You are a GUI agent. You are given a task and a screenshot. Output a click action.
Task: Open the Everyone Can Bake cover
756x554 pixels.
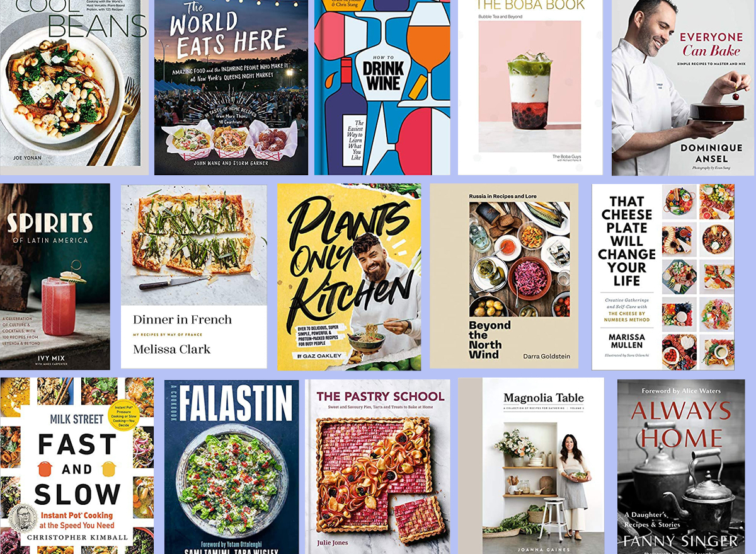click(x=684, y=88)
